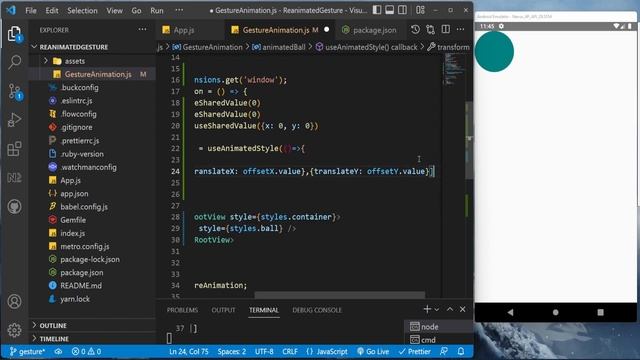The height and width of the screenshot is (360, 640).
Task: Click the UTF-8 encoding indicator
Action: click(x=264, y=351)
